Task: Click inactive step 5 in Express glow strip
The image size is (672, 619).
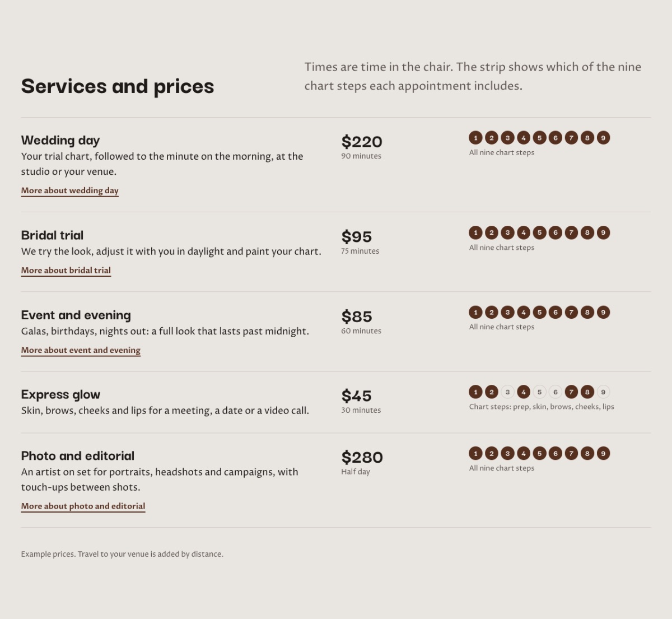Action: [539, 392]
